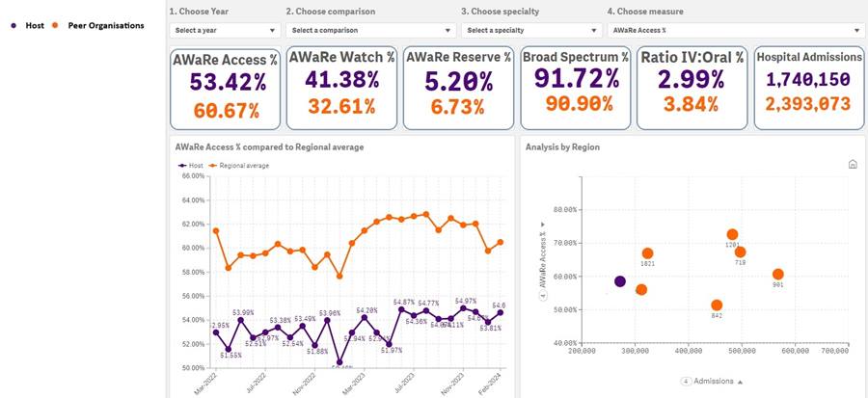Screen dimensions: 868x398
Task: Click the orange Peer Organisations legend dot
Action: 55,25
